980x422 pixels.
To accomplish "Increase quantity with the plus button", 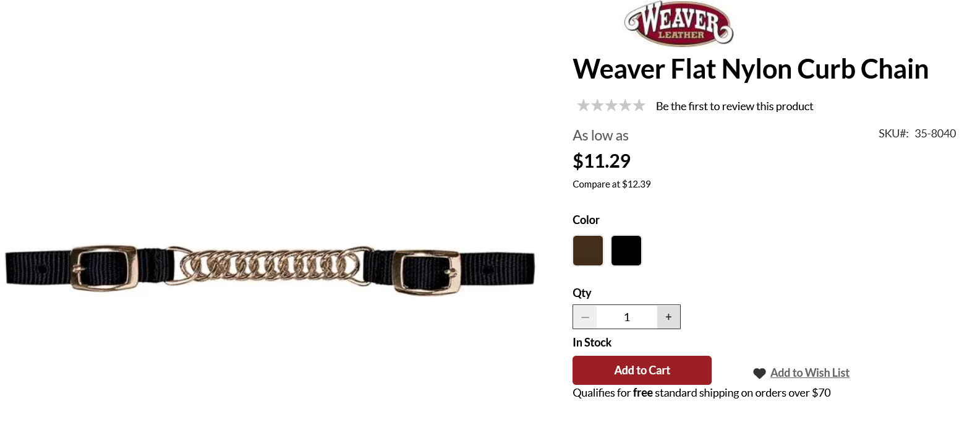I will pyautogui.click(x=668, y=317).
